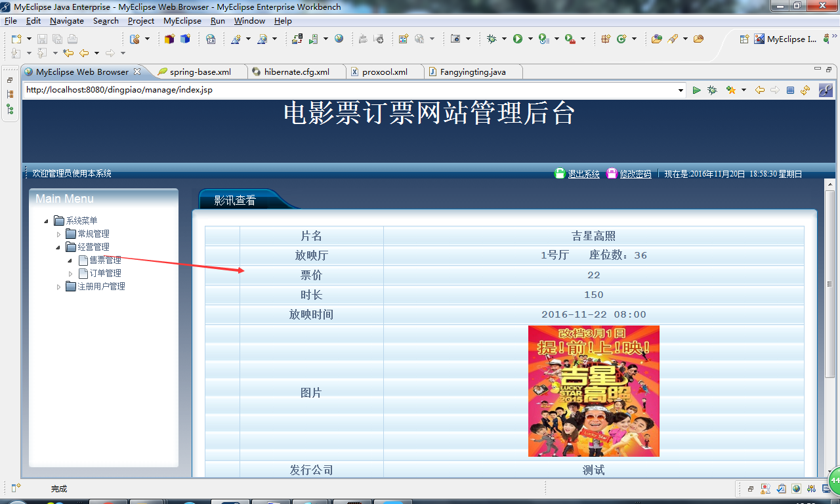Open the New wizard dropdown arrow

point(28,39)
